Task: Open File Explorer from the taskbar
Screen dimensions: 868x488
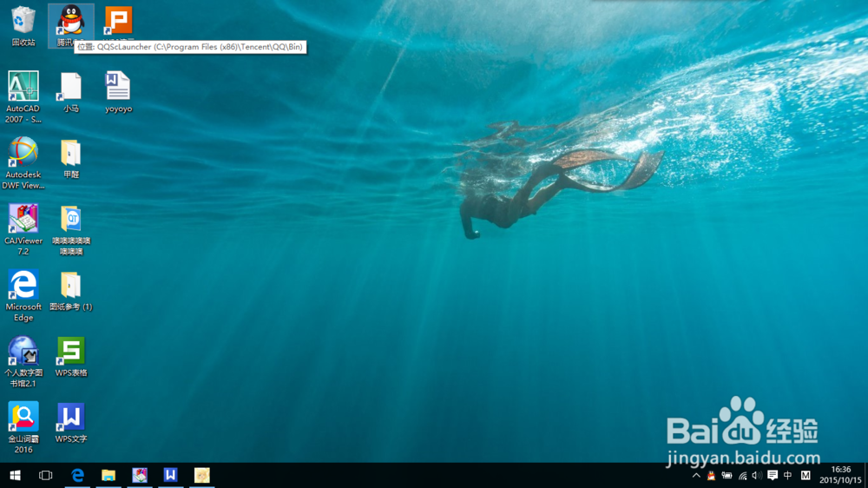Action: point(108,475)
